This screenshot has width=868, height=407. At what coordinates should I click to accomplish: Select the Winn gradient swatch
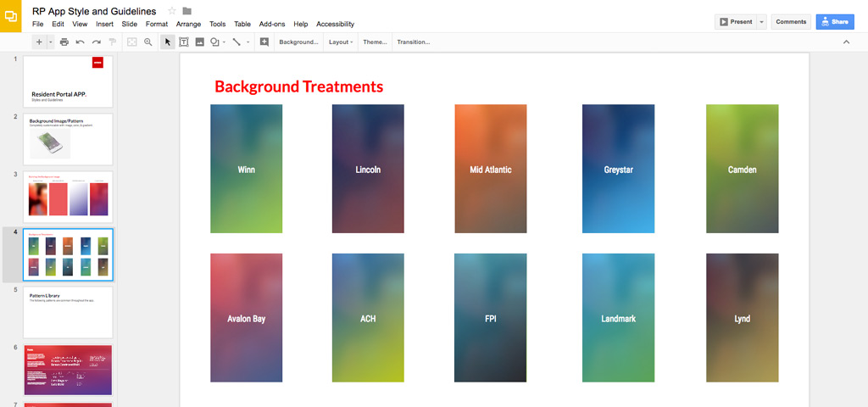(247, 169)
